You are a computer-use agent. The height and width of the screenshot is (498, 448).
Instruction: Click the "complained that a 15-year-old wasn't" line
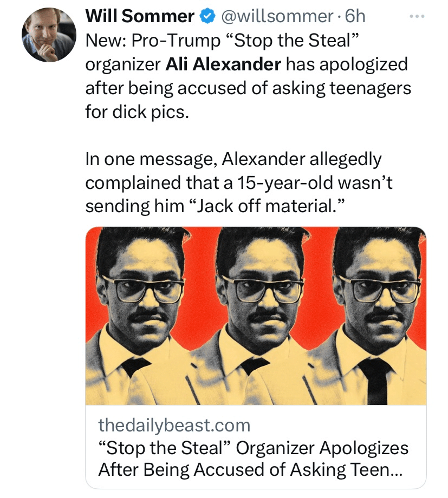click(238, 183)
